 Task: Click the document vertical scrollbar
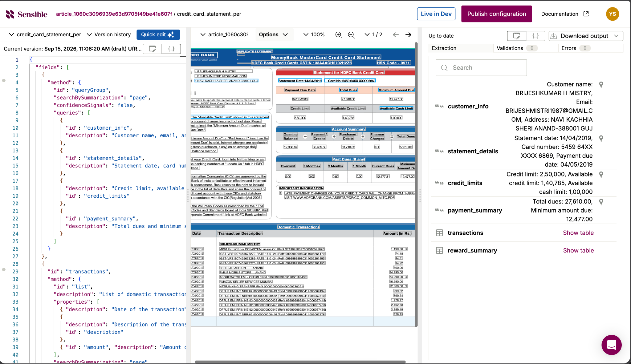coord(416,185)
